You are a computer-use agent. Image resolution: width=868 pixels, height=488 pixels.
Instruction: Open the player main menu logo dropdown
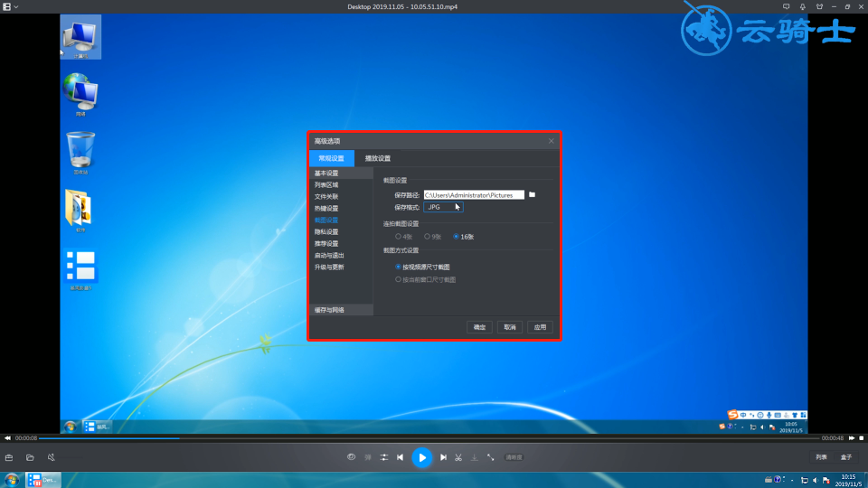click(11, 6)
